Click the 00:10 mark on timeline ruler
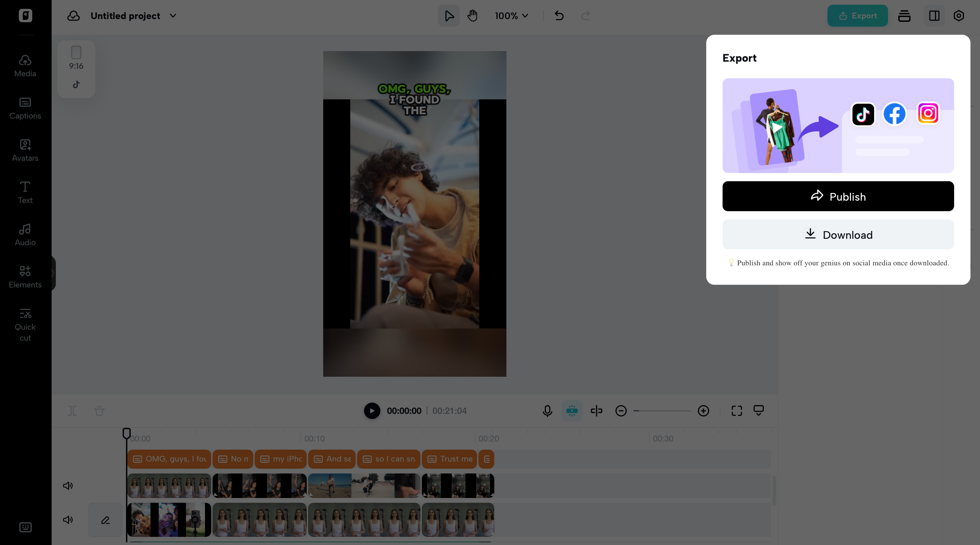Screen dimensions: 980x545 point(314,438)
